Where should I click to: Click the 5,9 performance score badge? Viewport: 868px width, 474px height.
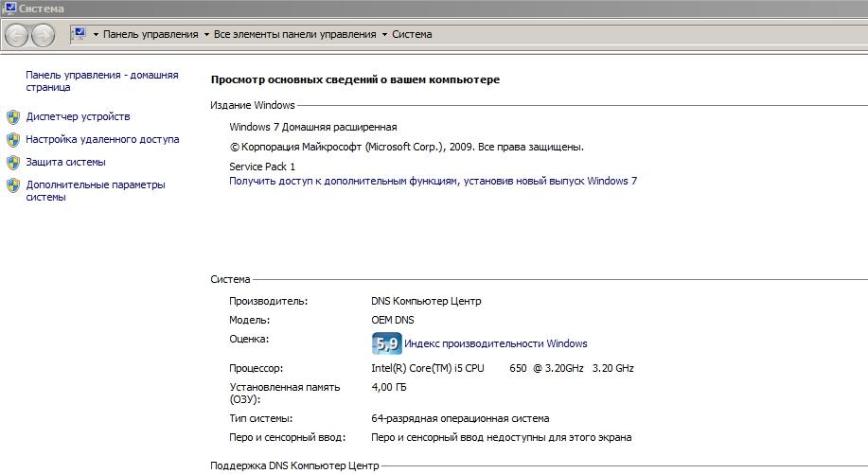(x=386, y=343)
